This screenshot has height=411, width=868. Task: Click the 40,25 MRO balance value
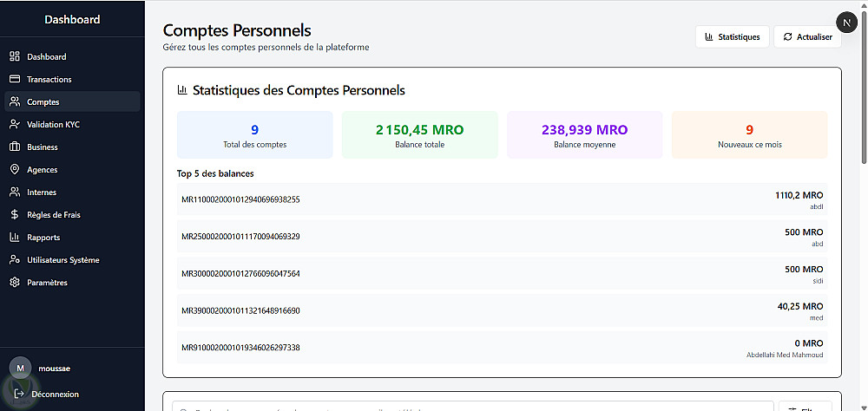[800, 306]
